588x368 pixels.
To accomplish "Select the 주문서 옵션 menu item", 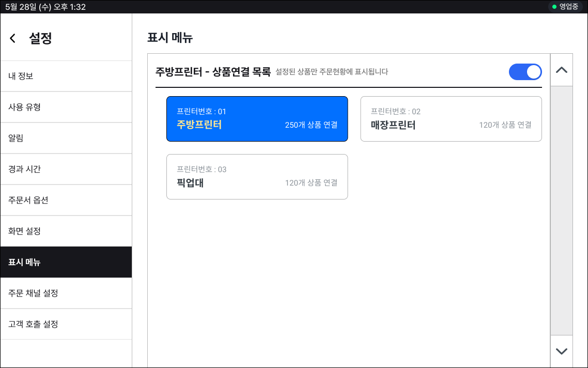I will 66,200.
